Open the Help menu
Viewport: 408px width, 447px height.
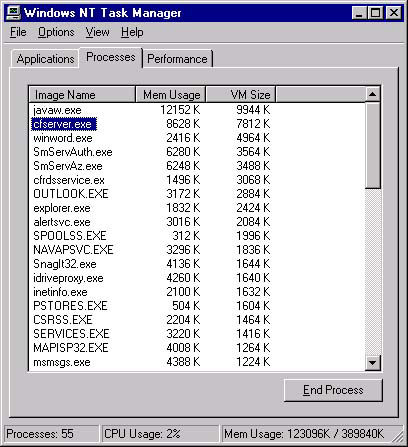tap(132, 32)
